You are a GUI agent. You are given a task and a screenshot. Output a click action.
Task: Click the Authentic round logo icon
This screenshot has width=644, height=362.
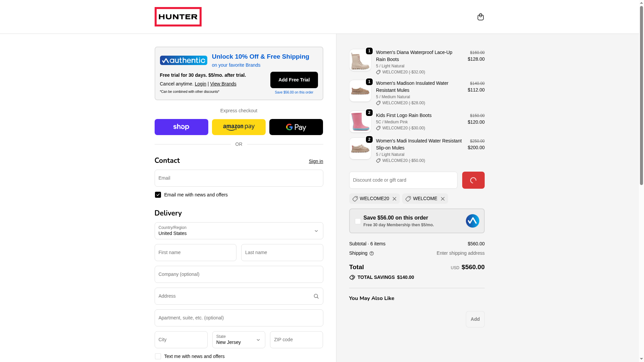click(472, 221)
